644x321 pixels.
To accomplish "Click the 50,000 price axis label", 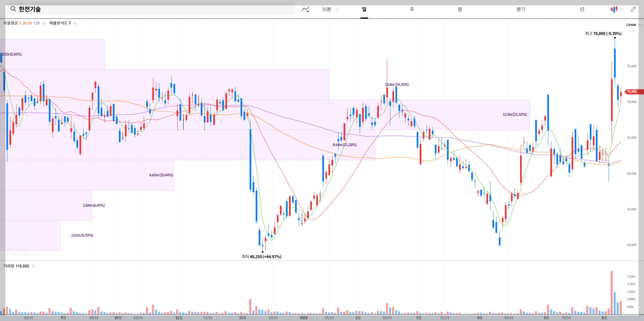I will click(631, 245).
